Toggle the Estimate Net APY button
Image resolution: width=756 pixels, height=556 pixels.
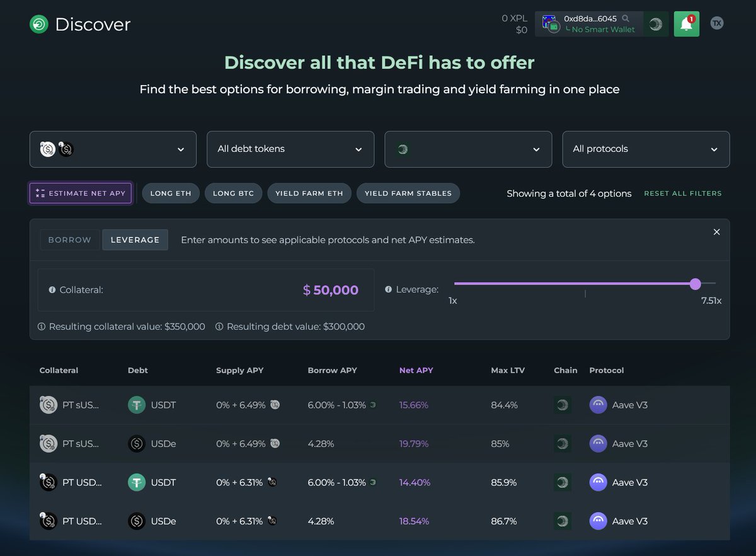pyautogui.click(x=81, y=194)
